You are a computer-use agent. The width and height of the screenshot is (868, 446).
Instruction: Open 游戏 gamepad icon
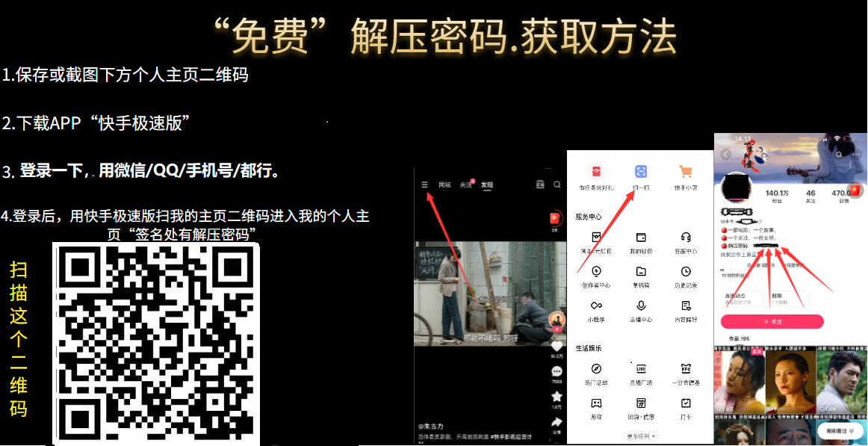pos(596,403)
